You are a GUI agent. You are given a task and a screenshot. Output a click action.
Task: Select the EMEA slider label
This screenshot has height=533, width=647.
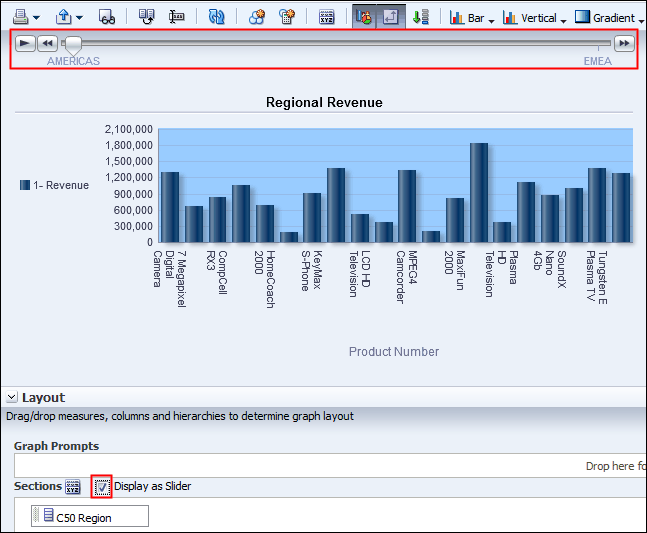coord(597,61)
